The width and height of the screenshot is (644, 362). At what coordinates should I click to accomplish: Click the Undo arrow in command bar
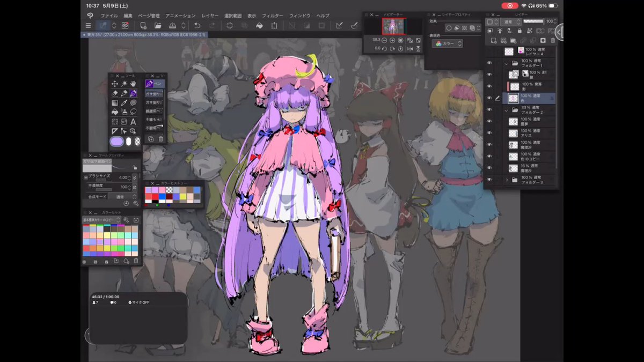pos(197,25)
